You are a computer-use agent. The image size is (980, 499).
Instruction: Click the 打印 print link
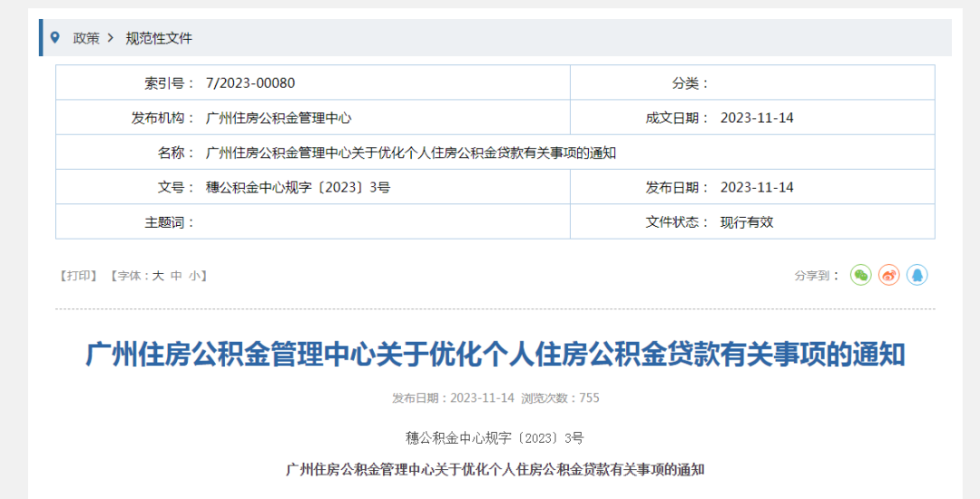(78, 276)
